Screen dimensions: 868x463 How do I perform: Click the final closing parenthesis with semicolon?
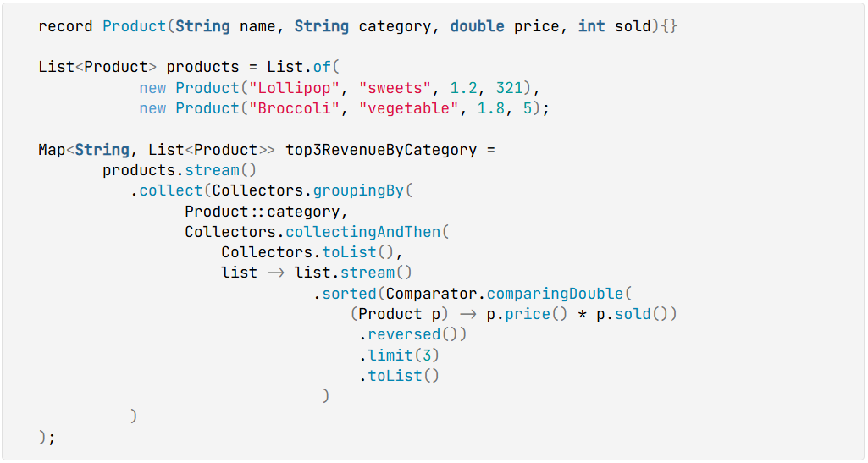point(47,438)
